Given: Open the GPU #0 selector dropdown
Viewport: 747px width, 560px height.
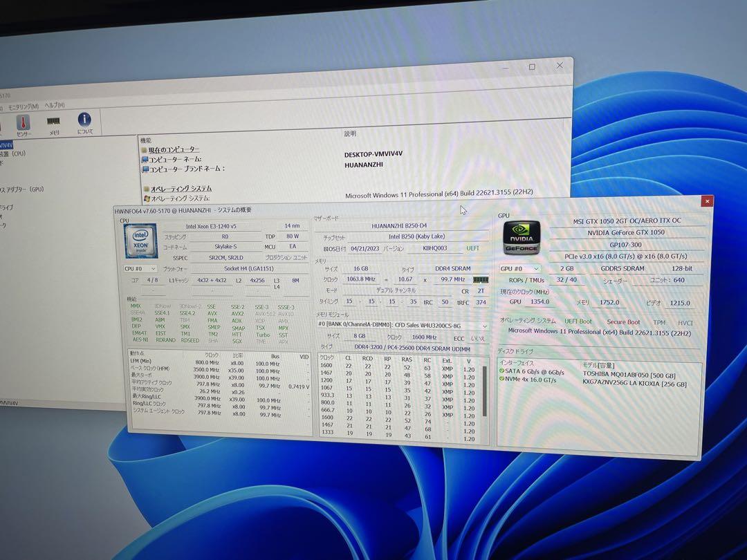Looking at the screenshot, I should click(519, 268).
